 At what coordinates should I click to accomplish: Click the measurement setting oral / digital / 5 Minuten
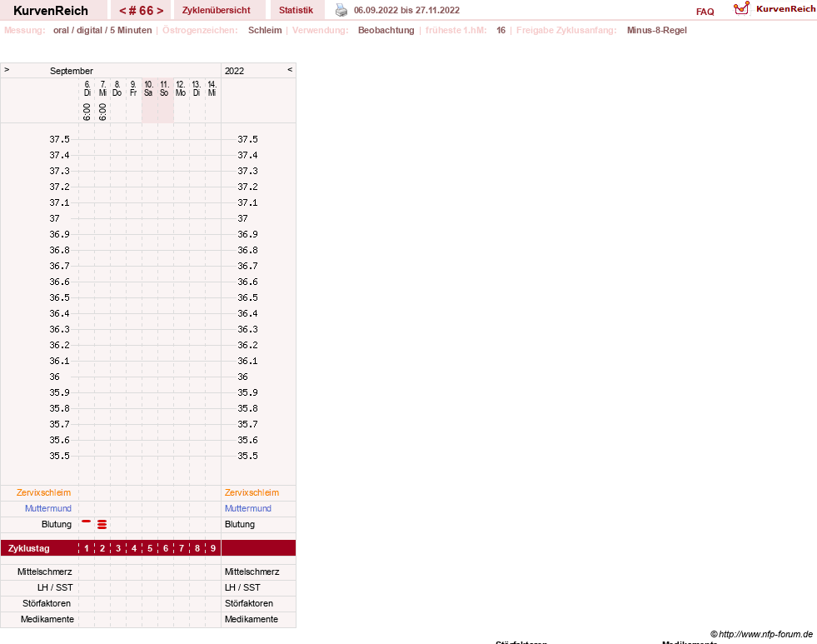click(102, 30)
